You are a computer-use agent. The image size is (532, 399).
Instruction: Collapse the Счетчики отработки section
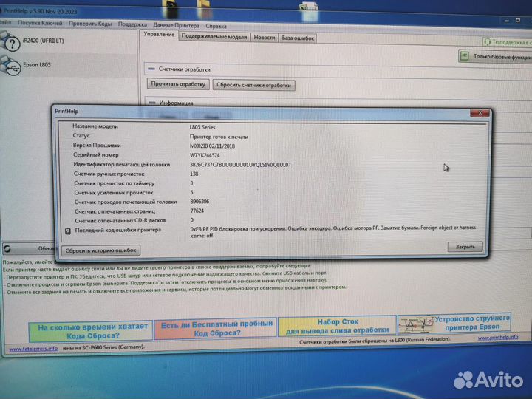(x=151, y=69)
